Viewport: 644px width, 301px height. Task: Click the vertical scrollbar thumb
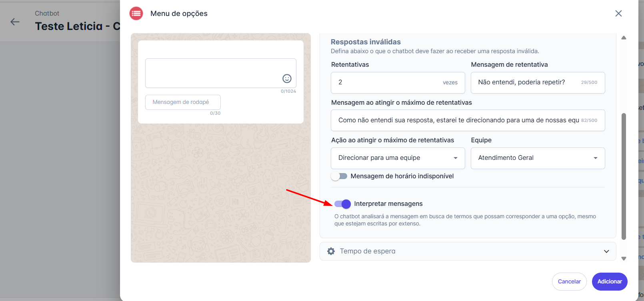tap(624, 176)
